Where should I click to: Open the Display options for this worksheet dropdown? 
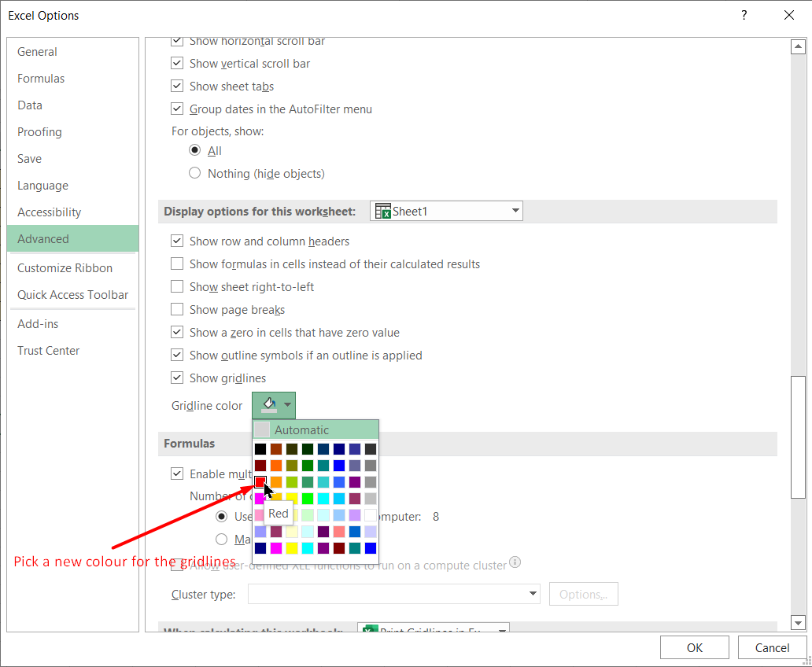513,211
